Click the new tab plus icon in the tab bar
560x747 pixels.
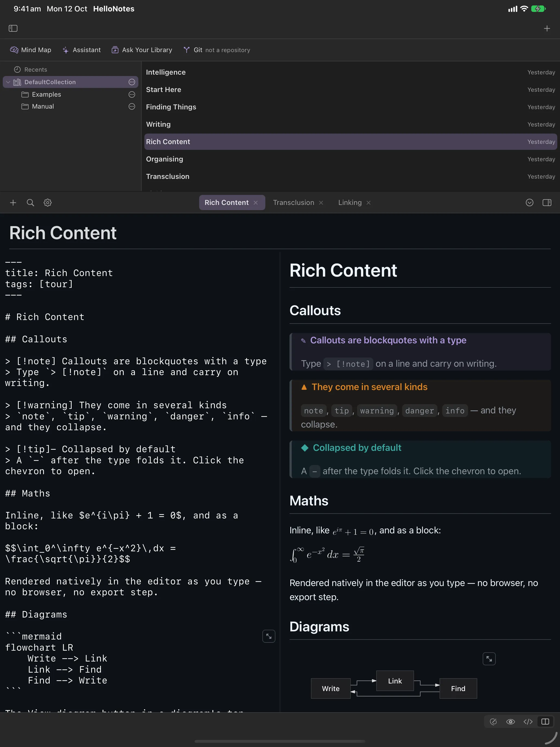pos(13,202)
